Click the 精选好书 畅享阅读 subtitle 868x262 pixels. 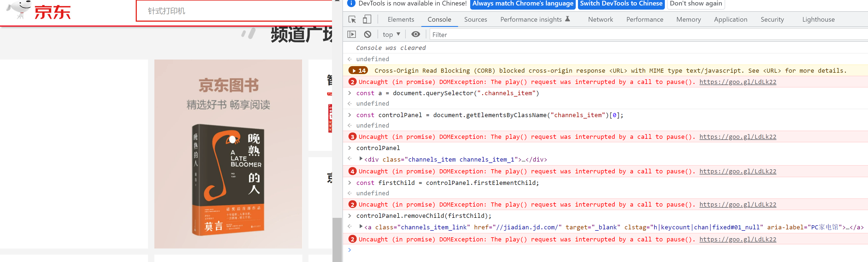[228, 105]
